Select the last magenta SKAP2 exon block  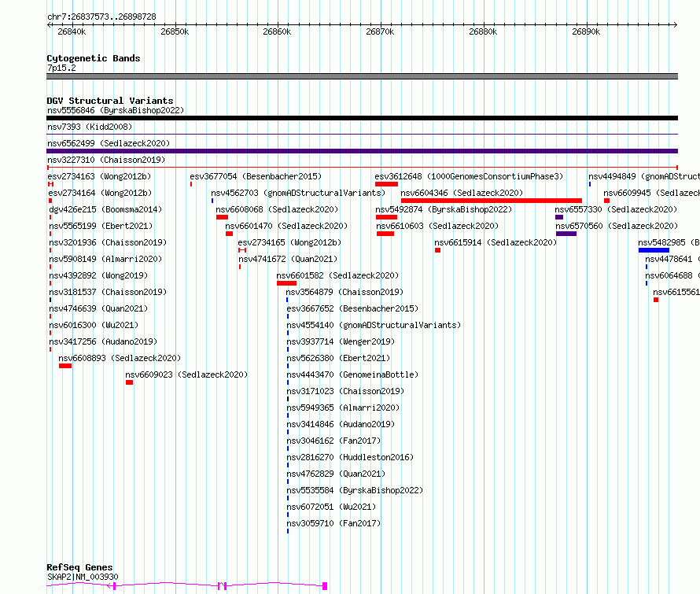pos(325,585)
